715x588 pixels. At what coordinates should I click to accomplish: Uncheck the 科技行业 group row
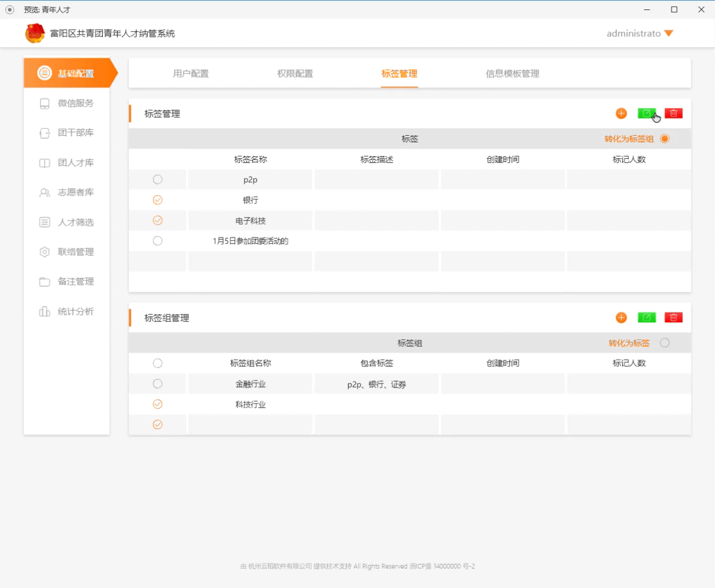point(158,404)
